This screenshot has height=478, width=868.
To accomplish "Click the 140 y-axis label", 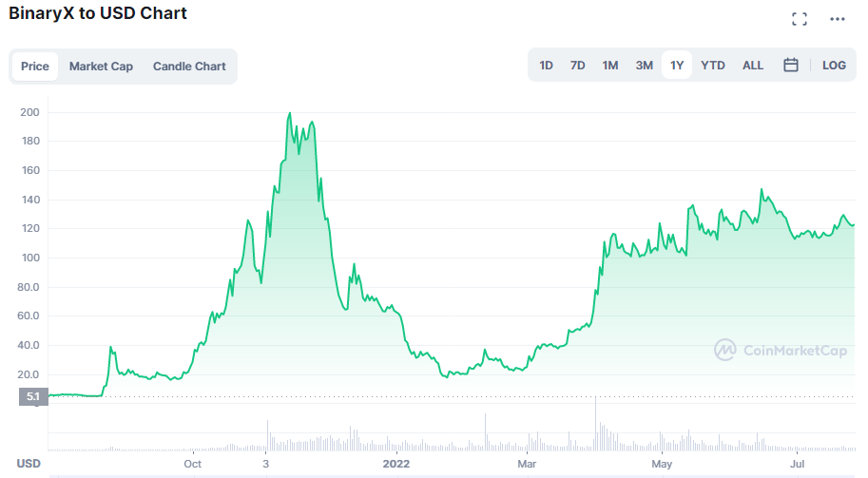I will click(30, 200).
